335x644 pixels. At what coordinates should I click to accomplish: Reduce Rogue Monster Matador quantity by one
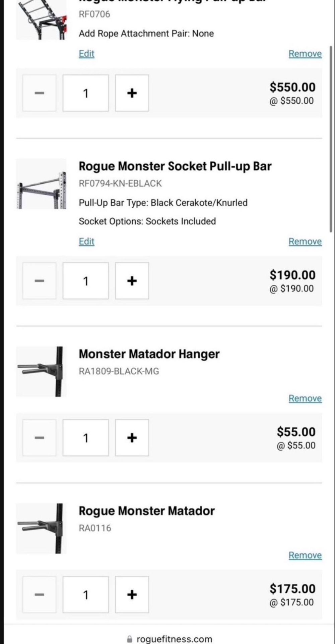(x=39, y=594)
